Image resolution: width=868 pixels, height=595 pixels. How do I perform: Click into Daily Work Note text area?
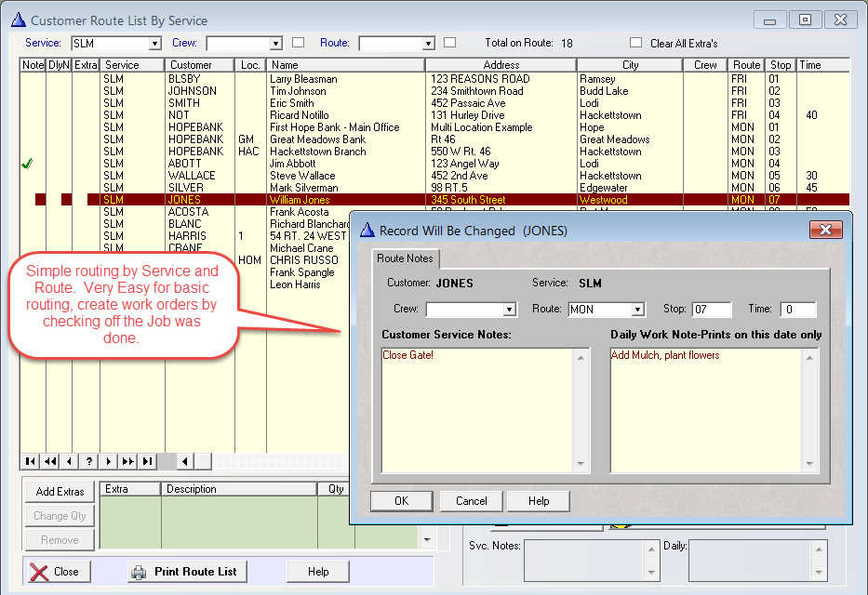pos(707,410)
